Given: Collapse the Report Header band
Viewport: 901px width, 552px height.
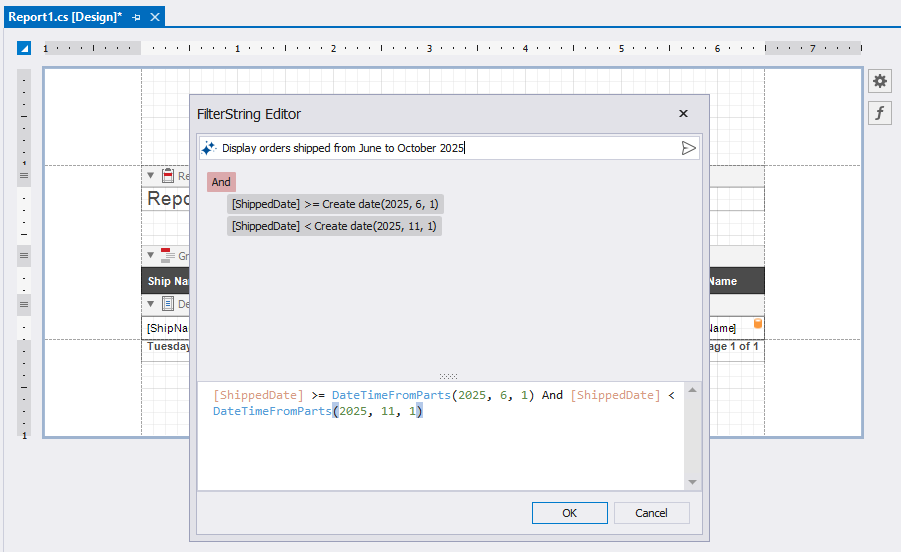Looking at the screenshot, I should click(151, 175).
